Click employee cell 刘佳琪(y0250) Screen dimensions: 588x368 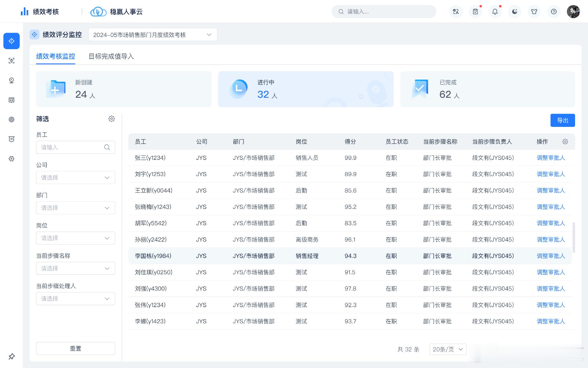[154, 272]
